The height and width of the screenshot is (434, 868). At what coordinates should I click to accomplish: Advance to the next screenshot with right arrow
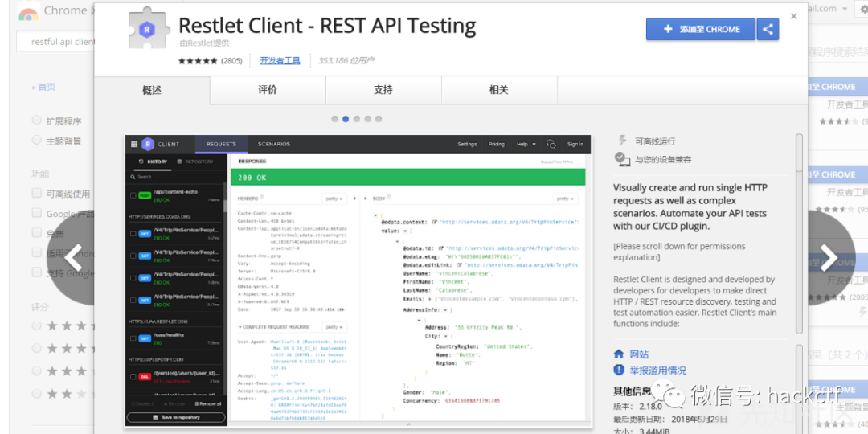pos(829,257)
